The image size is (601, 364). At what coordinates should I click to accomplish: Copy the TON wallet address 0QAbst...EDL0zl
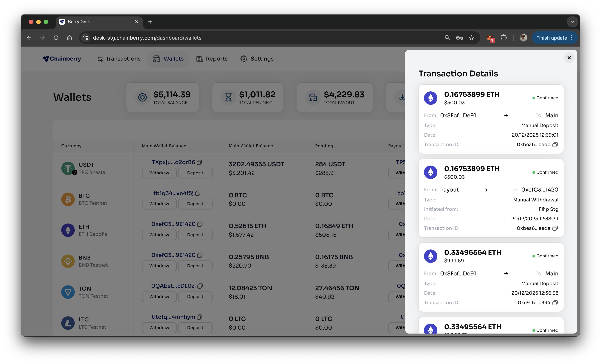200,286
